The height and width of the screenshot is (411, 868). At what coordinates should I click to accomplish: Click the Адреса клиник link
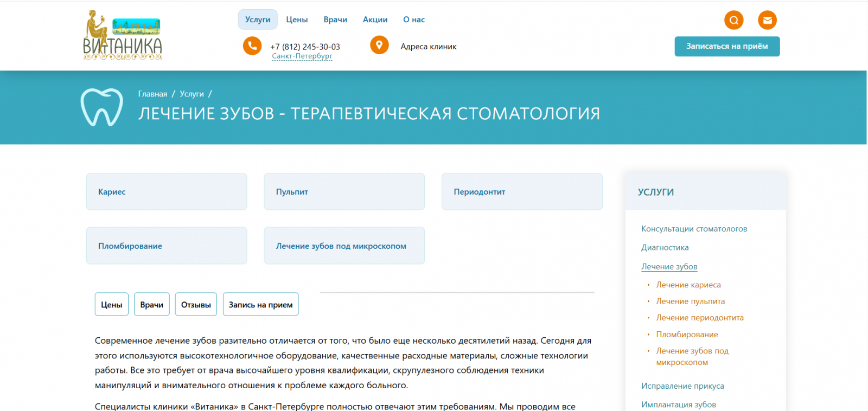tap(429, 47)
